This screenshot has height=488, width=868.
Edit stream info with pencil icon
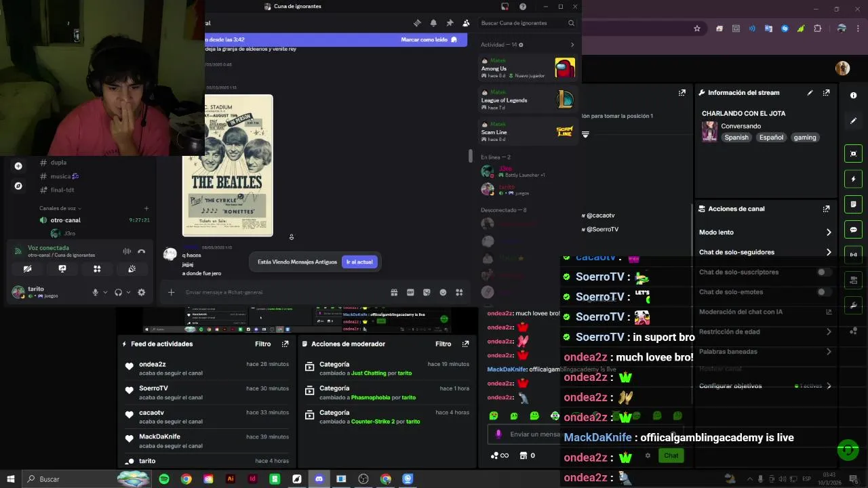[810, 93]
